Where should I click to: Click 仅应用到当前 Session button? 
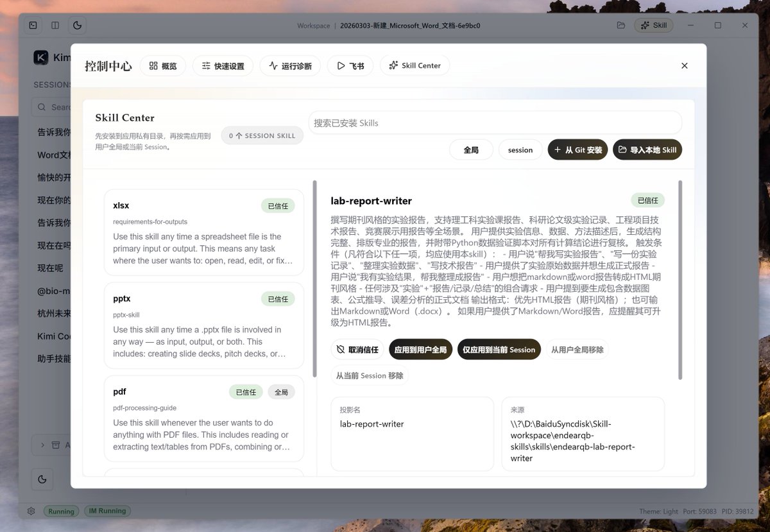tap(499, 350)
